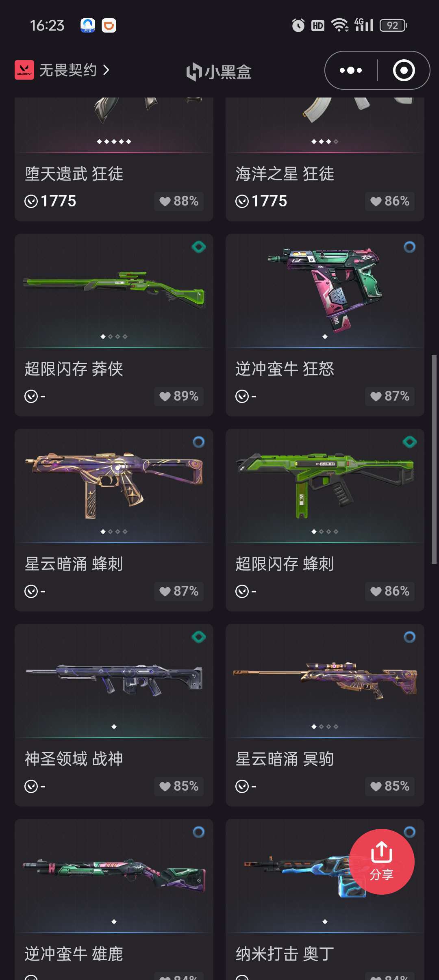
Task: Toggle the 89% heart on 超限闪存 莽侠
Action: pyautogui.click(x=179, y=396)
